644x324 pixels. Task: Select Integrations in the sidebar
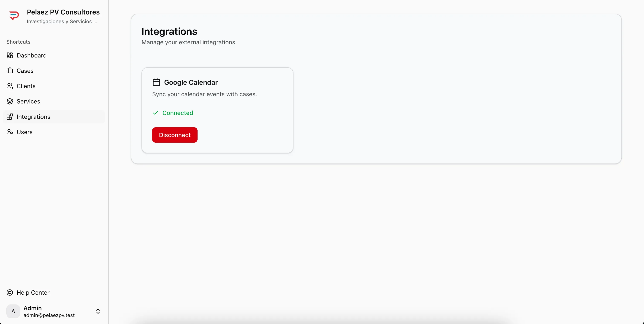(33, 117)
